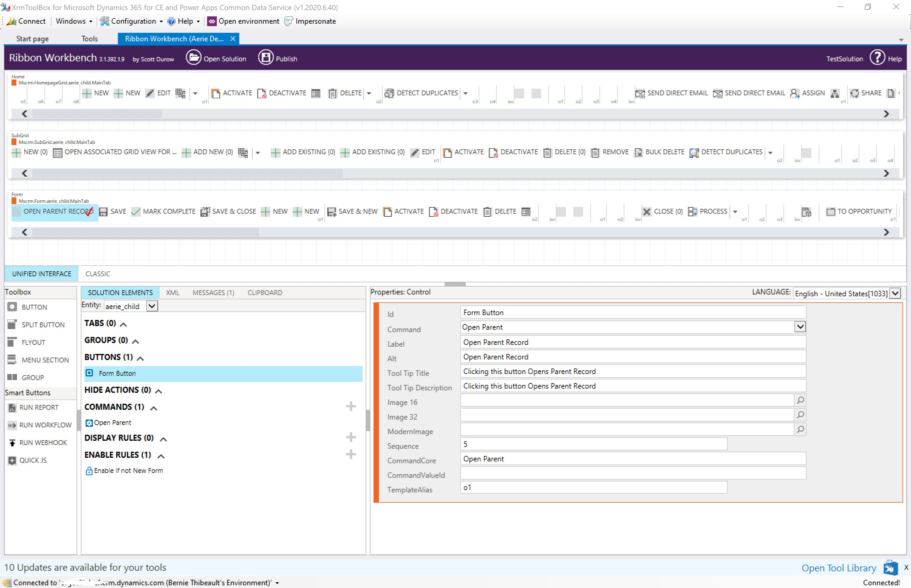Click the Connect button
Image resolution: width=911 pixels, height=588 pixels.
26,21
